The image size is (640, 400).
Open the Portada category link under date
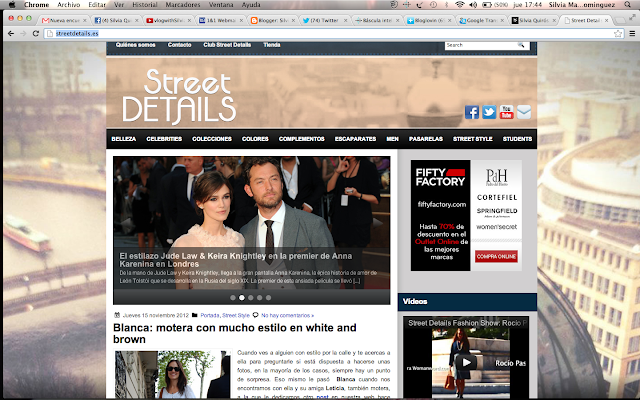(210, 315)
